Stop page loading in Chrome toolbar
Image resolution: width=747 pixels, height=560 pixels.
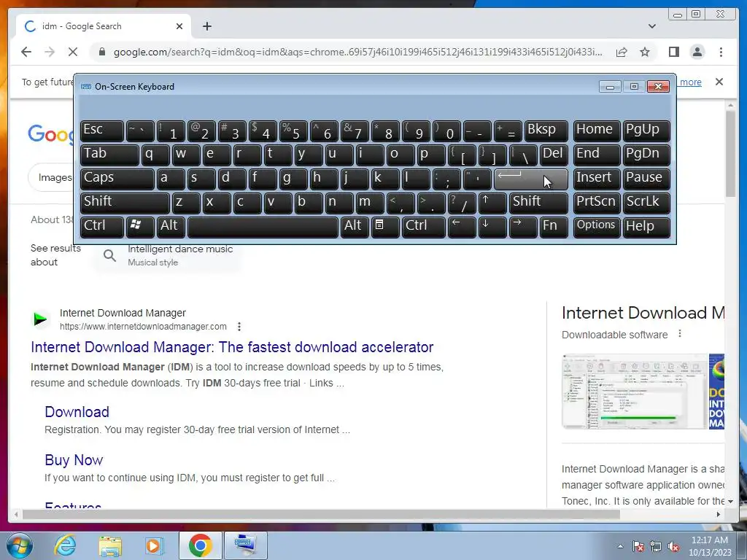73,52
